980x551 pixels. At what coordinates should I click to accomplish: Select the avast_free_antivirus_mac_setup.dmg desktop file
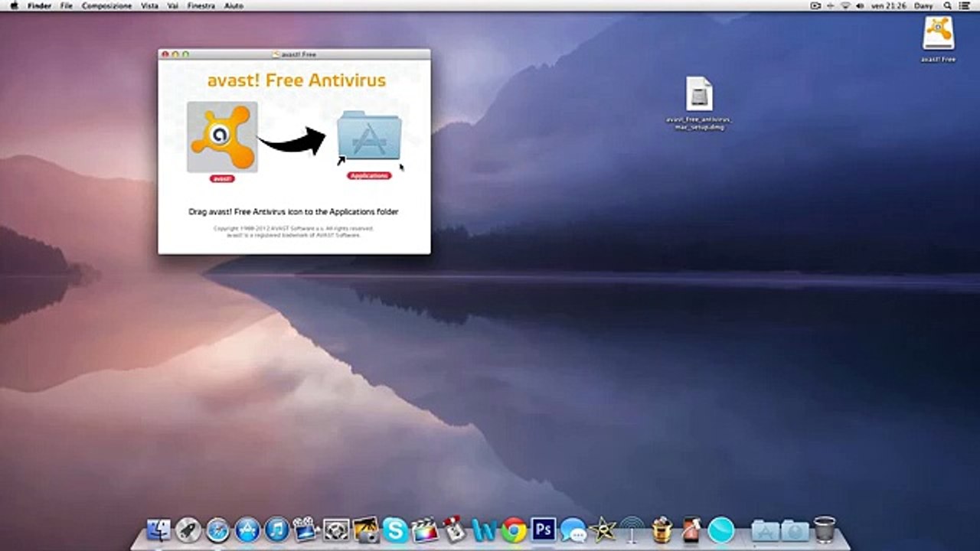tap(699, 94)
